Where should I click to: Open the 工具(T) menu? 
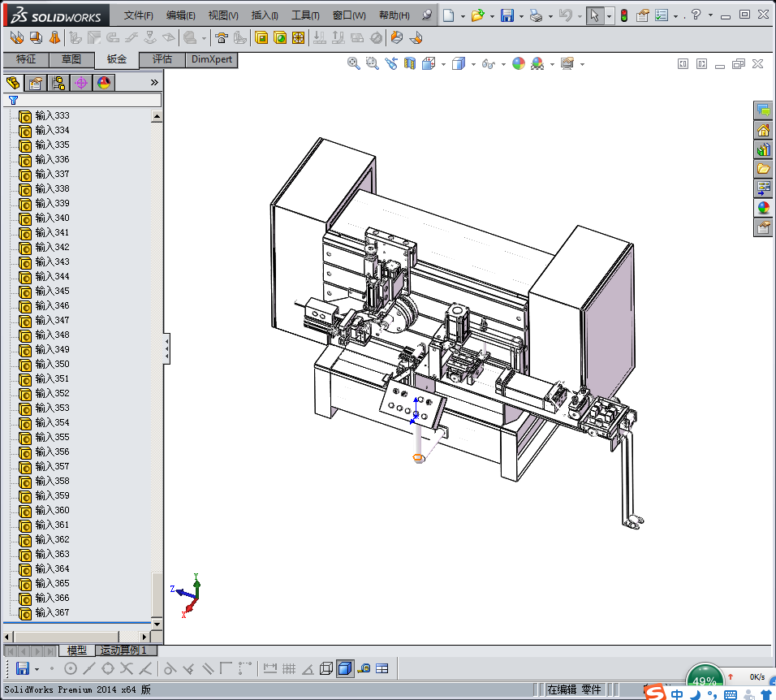click(x=305, y=15)
